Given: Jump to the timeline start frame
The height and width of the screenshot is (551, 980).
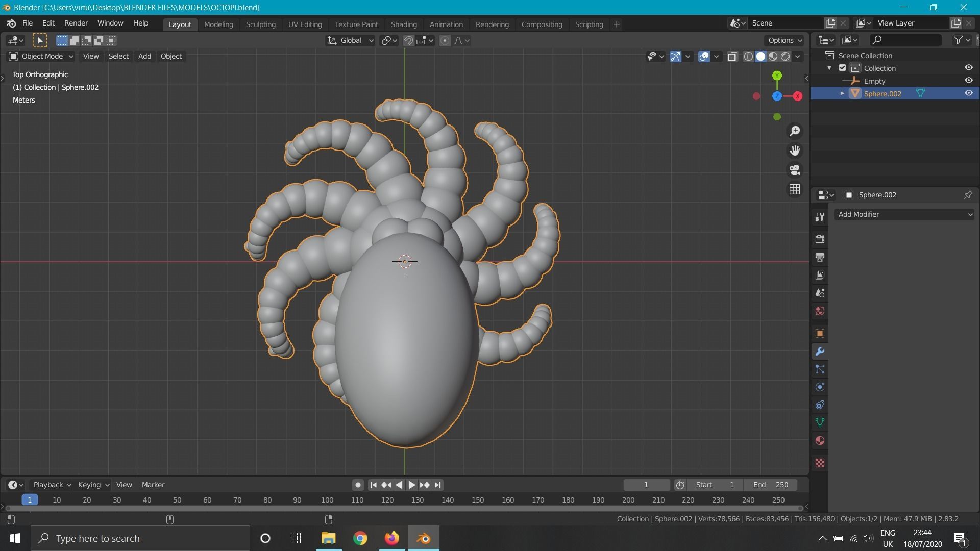Looking at the screenshot, I should [373, 485].
